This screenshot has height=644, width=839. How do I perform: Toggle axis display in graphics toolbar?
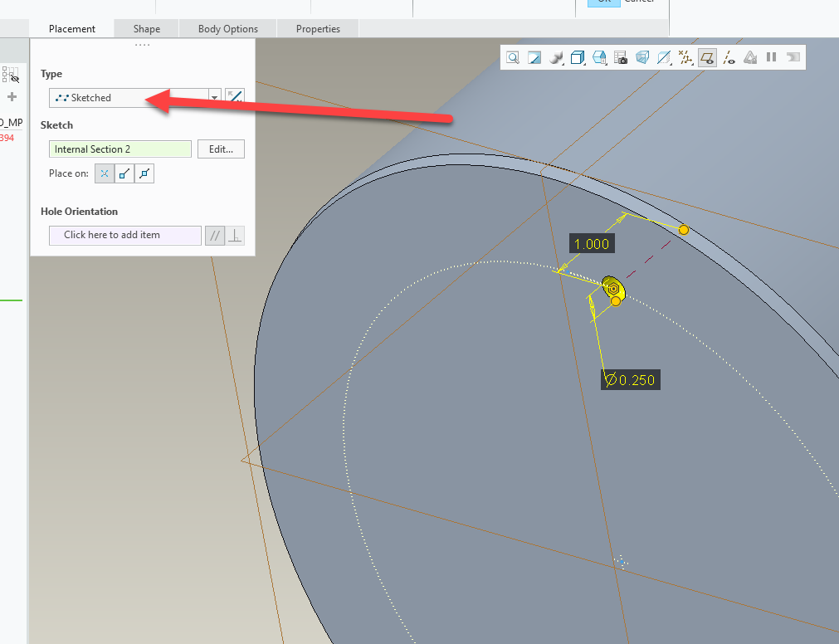[x=729, y=57]
